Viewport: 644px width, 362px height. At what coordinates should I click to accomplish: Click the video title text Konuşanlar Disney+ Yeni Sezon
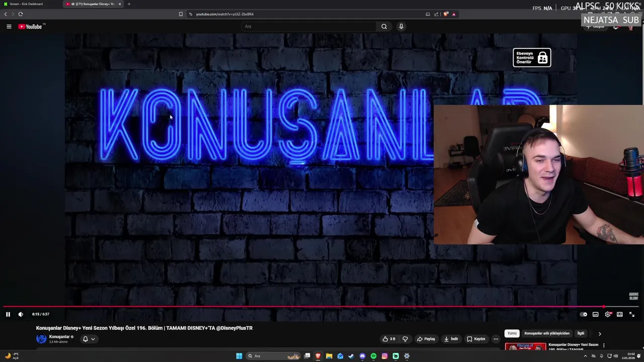click(x=144, y=328)
